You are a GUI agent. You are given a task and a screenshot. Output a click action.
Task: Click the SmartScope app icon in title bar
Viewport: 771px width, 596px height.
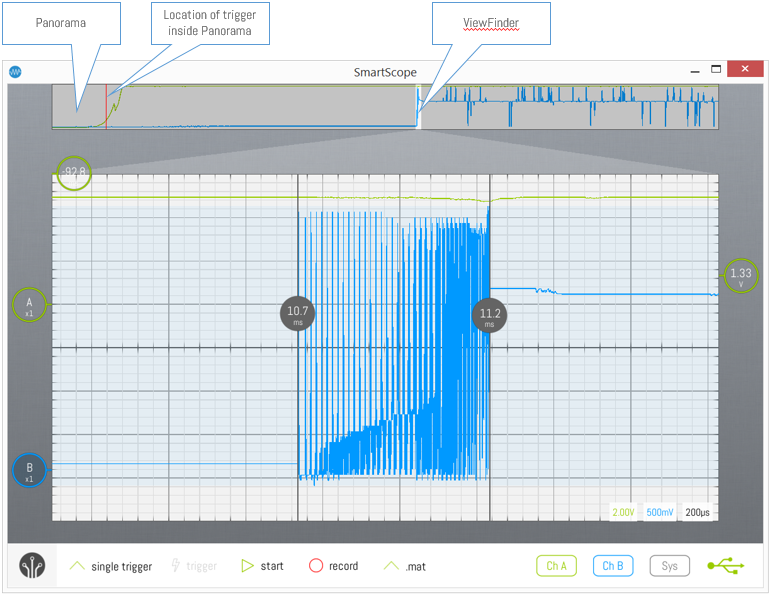click(16, 72)
